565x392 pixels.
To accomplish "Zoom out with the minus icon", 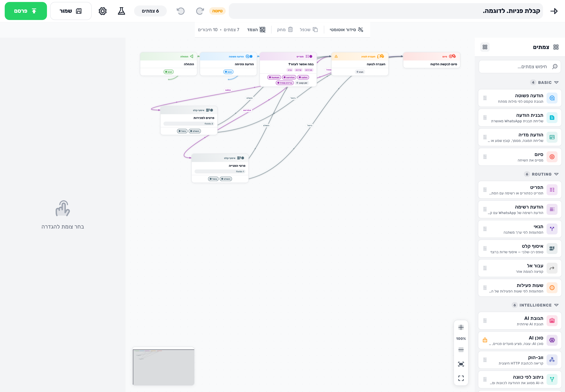I will pyautogui.click(x=461, y=350).
